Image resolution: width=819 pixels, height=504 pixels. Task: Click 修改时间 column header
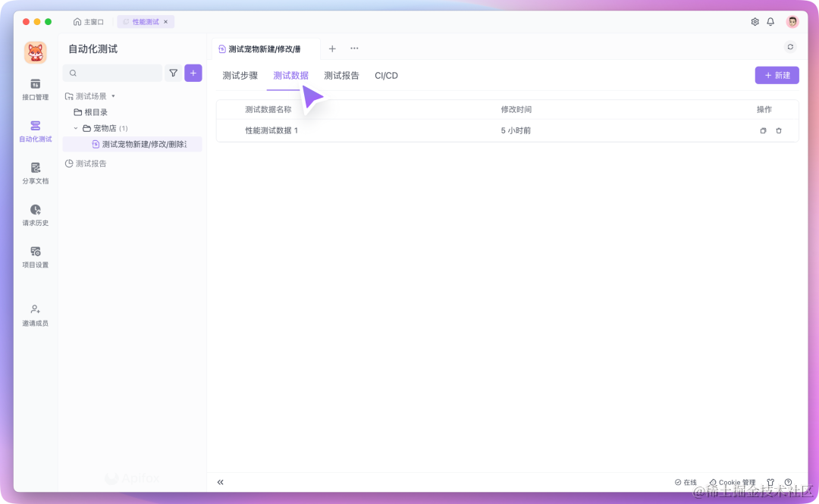pyautogui.click(x=516, y=109)
